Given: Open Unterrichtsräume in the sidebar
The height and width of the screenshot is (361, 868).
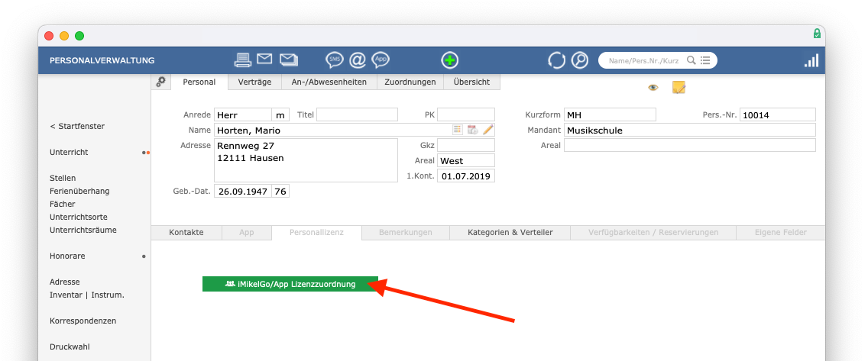Looking at the screenshot, I should [x=83, y=230].
